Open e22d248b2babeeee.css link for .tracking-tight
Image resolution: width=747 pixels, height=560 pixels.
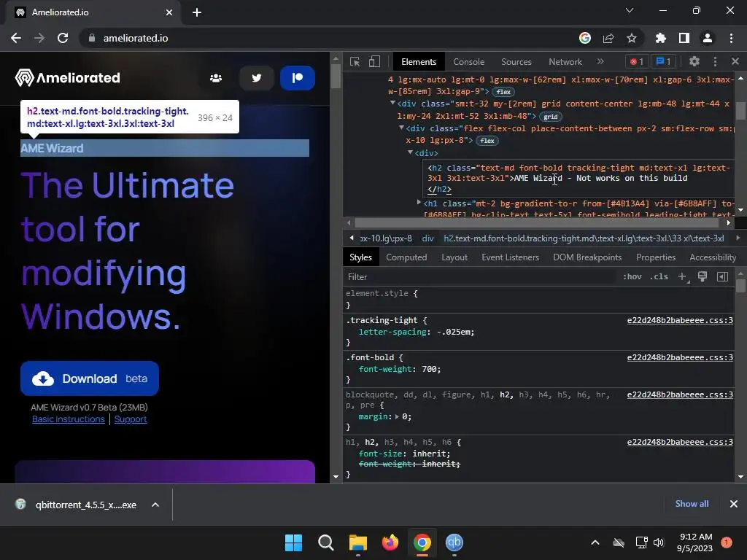pyautogui.click(x=680, y=321)
